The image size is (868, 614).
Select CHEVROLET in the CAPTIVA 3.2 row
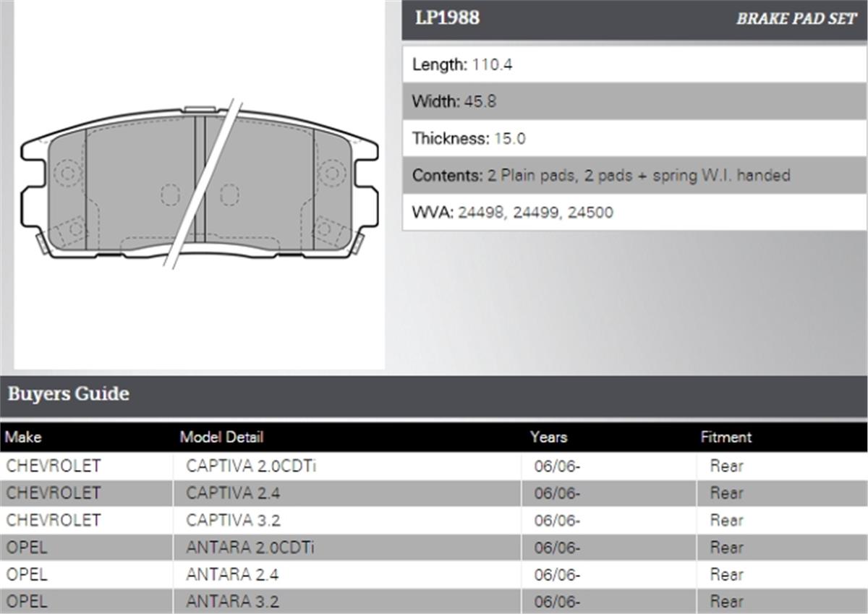pos(54,520)
